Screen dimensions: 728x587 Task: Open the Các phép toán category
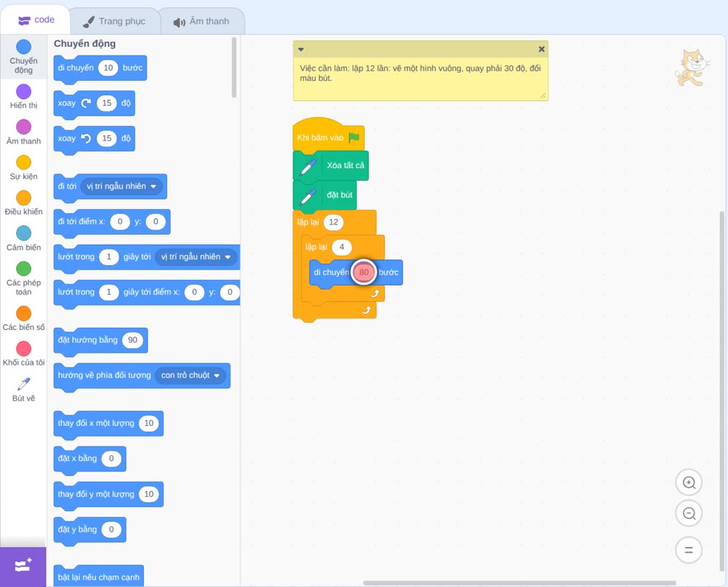(x=24, y=278)
